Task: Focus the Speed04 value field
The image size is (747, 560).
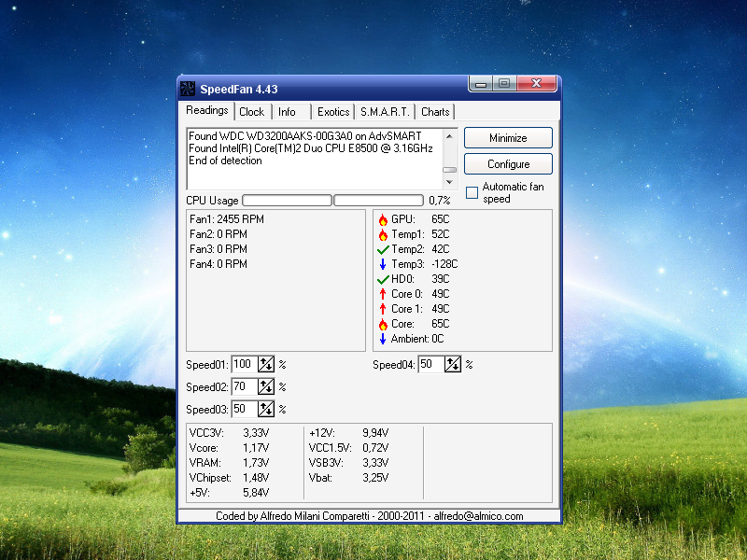Action: coord(431,365)
